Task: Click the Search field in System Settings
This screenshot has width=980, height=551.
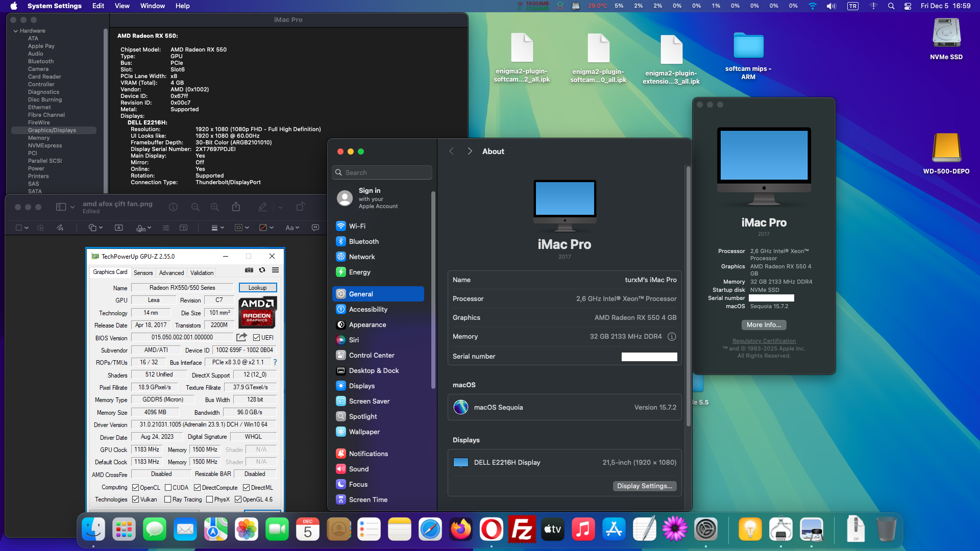Action: (x=382, y=172)
